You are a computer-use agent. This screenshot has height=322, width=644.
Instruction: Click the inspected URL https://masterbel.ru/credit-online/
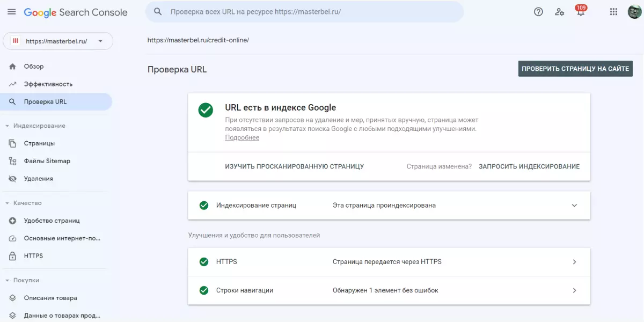[x=198, y=40]
